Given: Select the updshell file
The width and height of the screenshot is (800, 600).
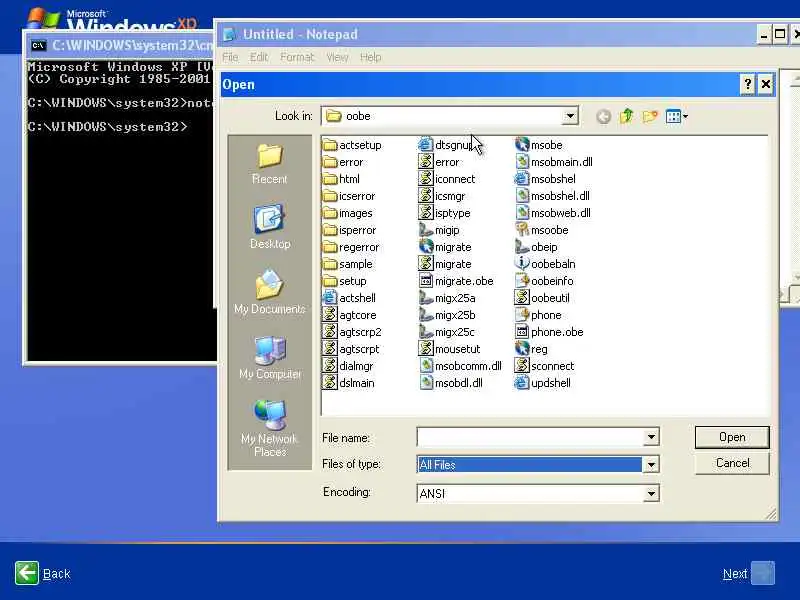Looking at the screenshot, I should [543, 383].
